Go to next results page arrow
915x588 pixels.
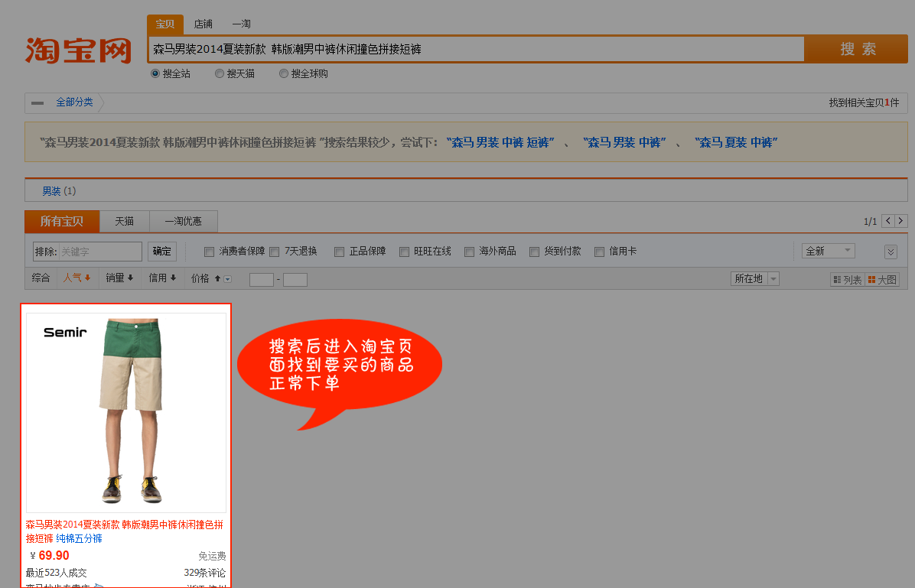901,220
